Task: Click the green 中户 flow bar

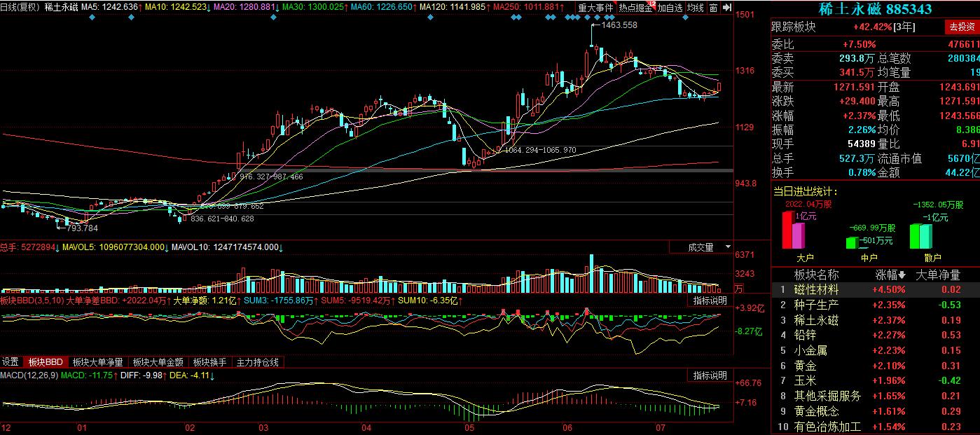Action: [851, 242]
